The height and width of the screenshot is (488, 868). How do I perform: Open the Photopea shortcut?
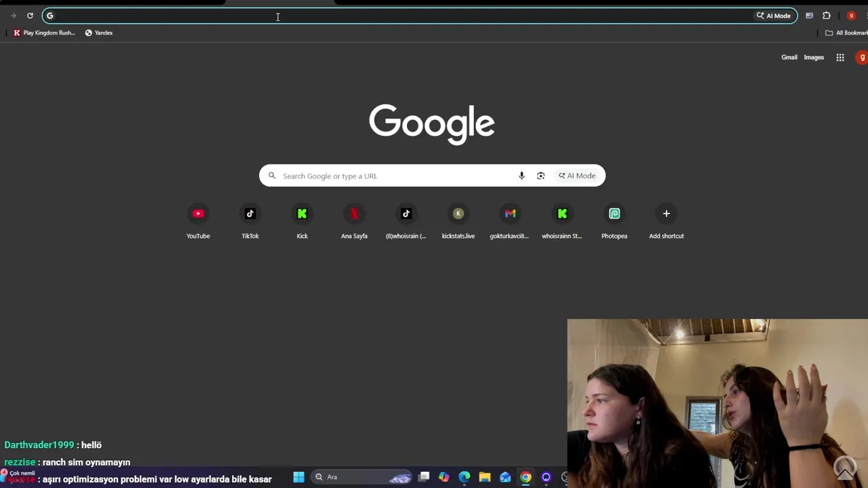coord(614,222)
